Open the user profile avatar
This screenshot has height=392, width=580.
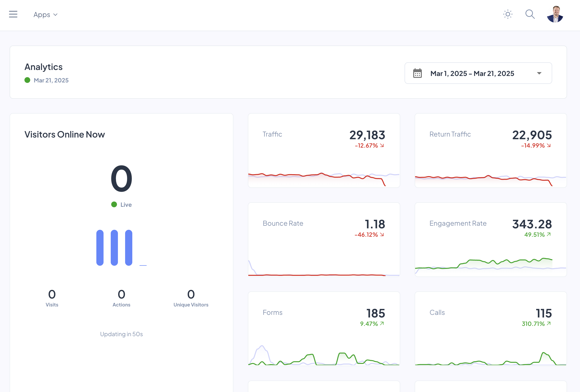[x=555, y=14]
